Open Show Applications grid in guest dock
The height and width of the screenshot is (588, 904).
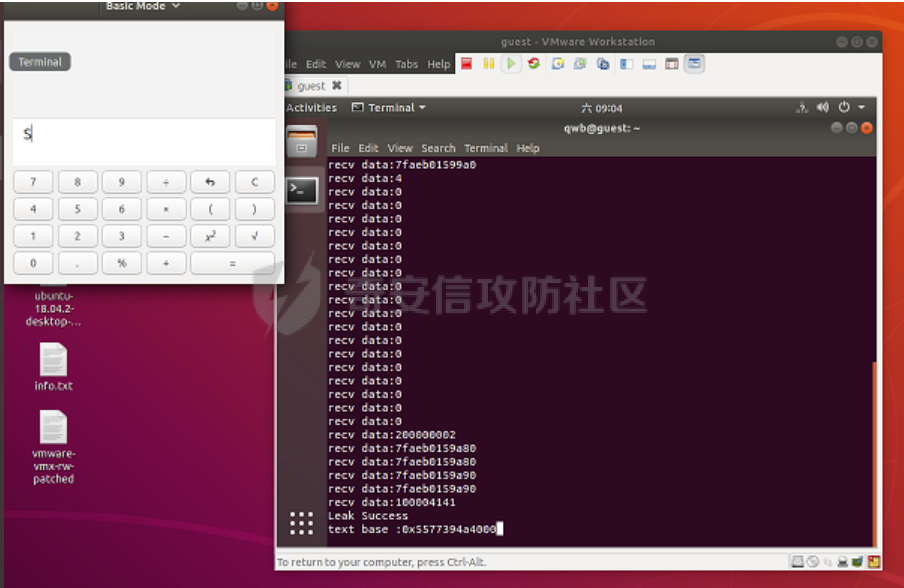pos(302,523)
